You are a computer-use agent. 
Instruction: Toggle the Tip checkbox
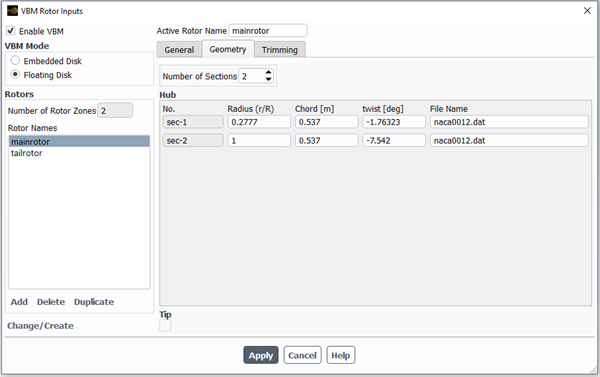coord(165,326)
